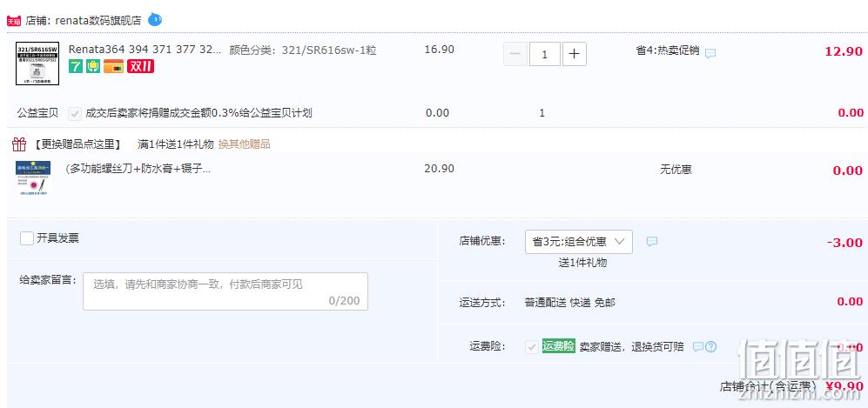Click the question mark help icon for 运费险
The height and width of the screenshot is (408, 868).
coord(711,346)
